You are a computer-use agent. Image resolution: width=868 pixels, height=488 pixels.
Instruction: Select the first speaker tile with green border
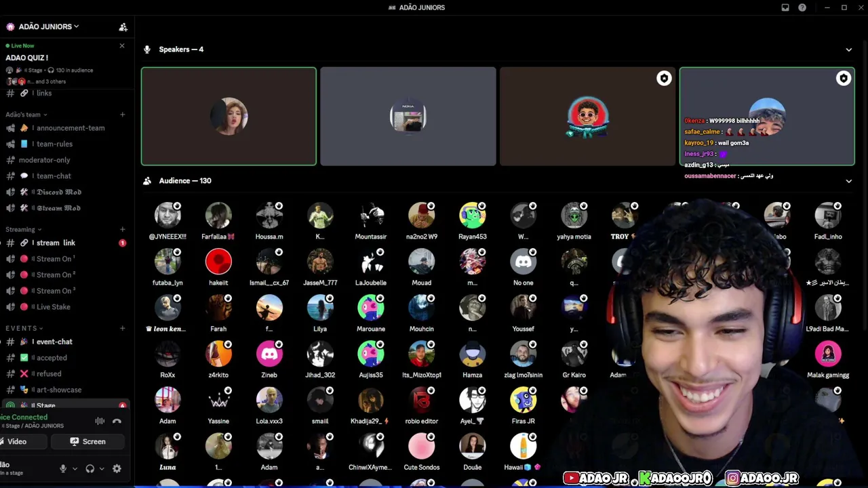click(x=229, y=117)
